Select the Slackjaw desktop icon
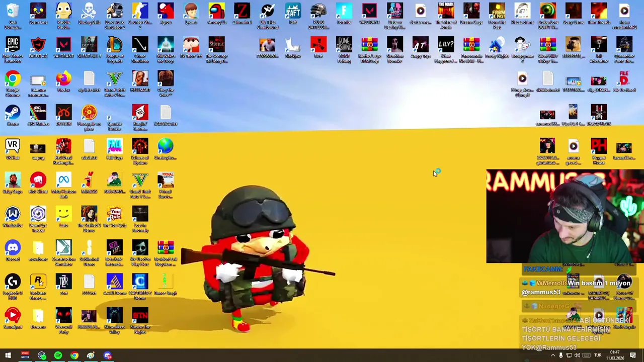This screenshot has width=644, height=362. click(293, 48)
